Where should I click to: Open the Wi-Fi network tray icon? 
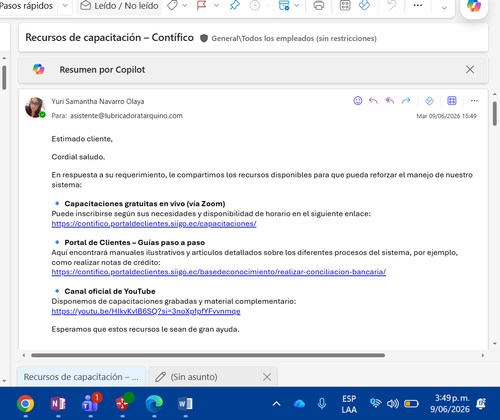click(376, 403)
